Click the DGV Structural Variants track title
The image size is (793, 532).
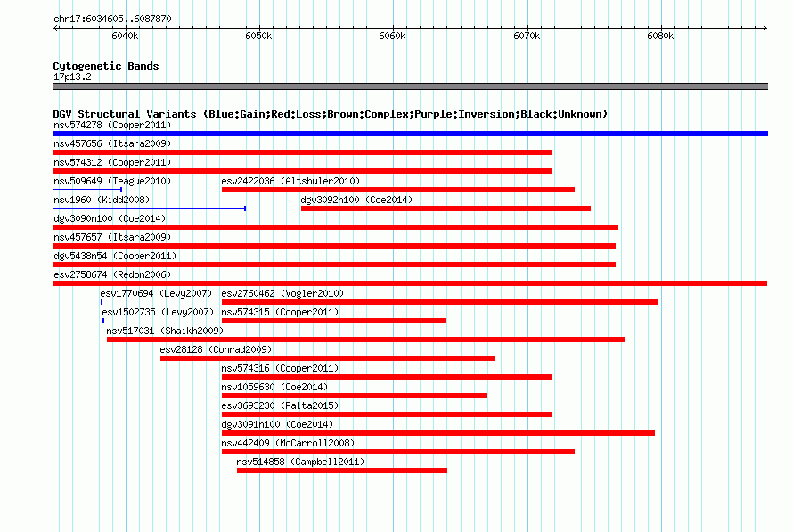(x=331, y=114)
